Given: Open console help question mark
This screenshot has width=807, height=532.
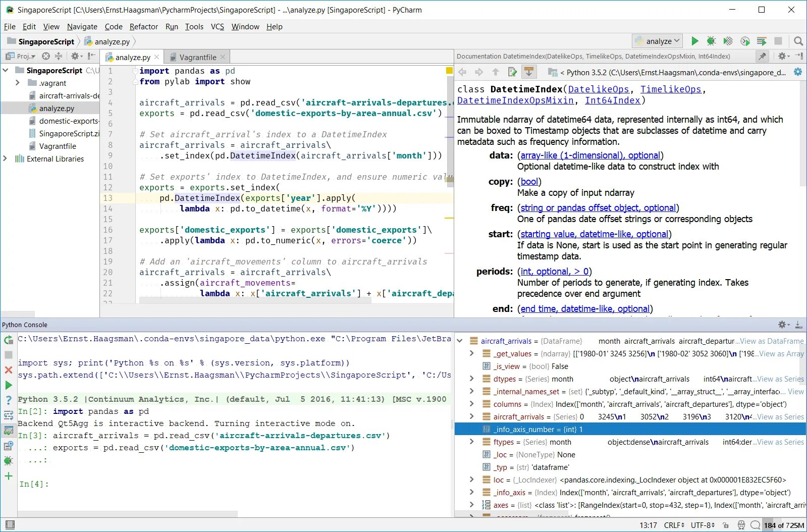Looking at the screenshot, I should point(9,400).
